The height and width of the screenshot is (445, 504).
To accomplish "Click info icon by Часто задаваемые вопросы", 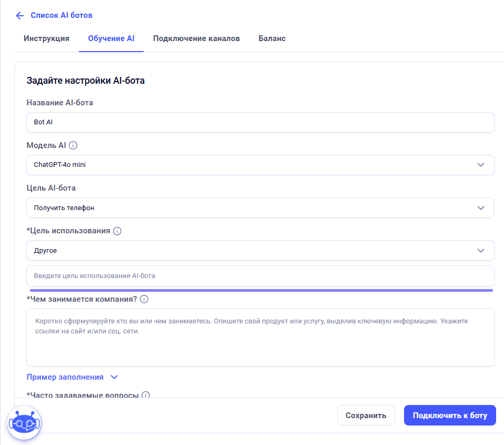I will [x=146, y=395].
